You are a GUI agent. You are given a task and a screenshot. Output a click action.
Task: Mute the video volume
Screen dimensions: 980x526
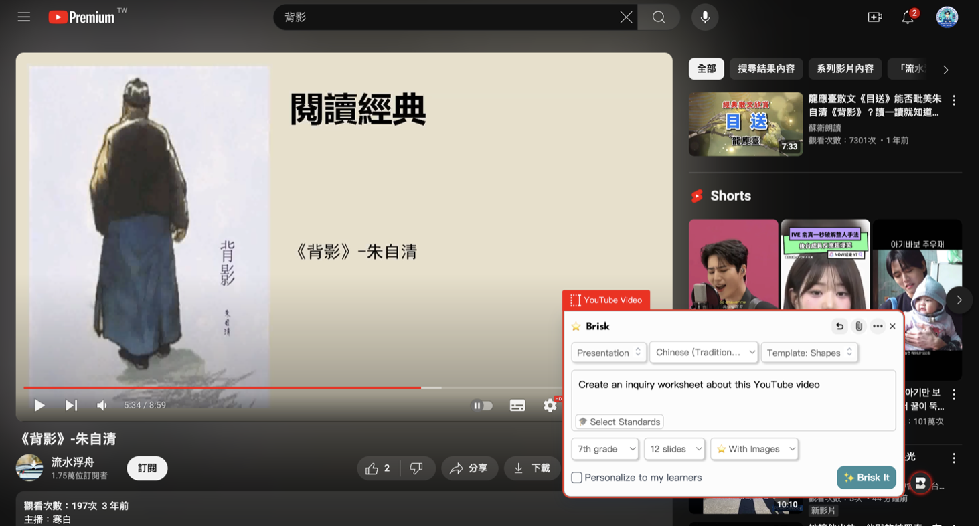tap(102, 405)
